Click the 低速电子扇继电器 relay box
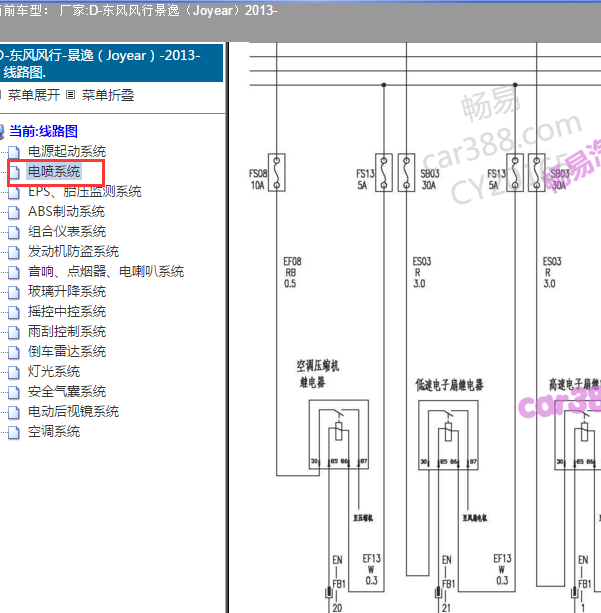 point(448,435)
